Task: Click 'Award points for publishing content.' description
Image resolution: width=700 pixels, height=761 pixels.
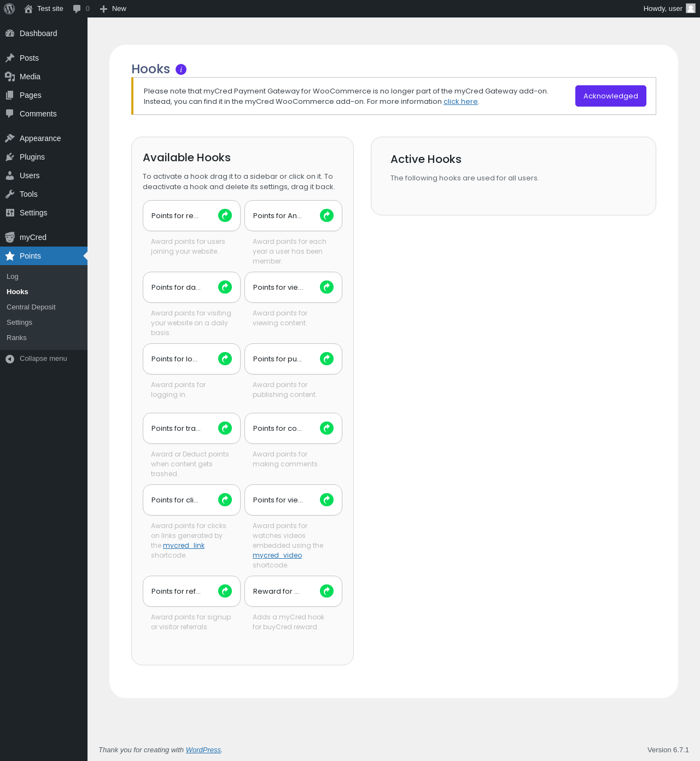Action: click(284, 390)
